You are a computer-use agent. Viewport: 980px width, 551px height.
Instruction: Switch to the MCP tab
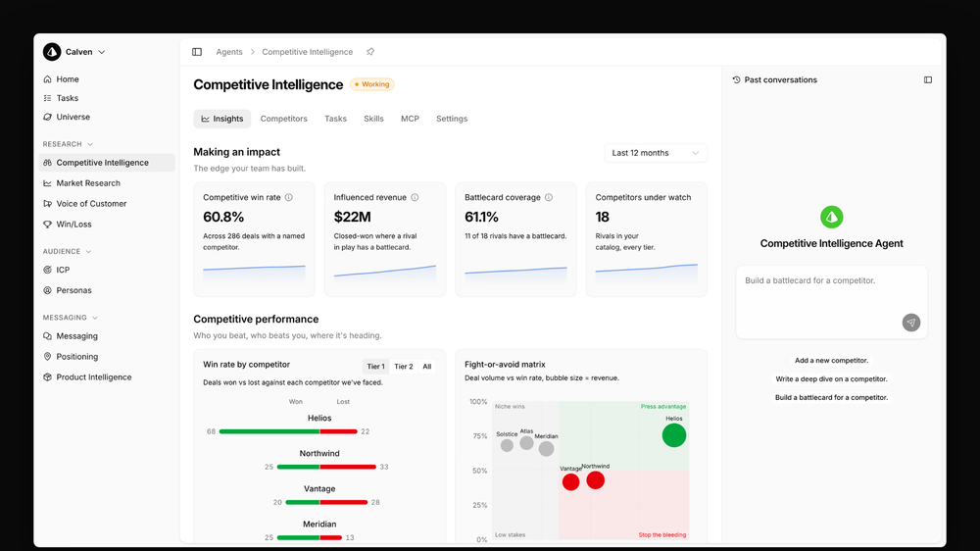410,119
